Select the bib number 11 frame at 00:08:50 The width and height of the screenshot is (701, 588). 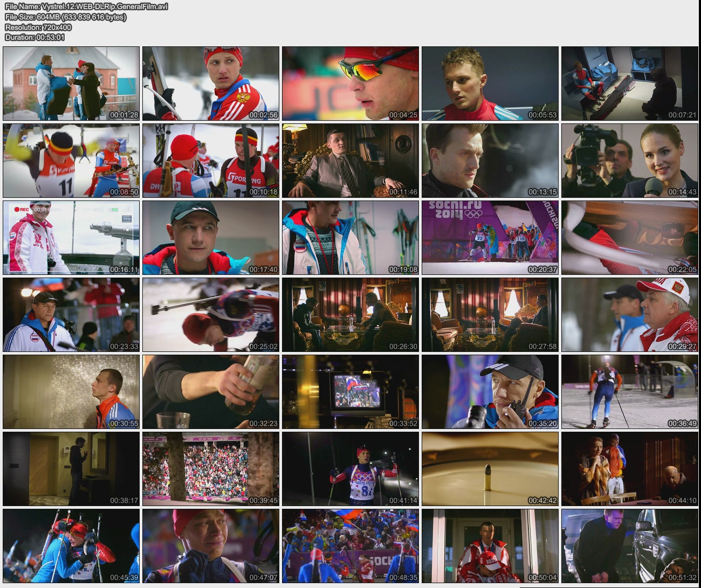(71, 161)
